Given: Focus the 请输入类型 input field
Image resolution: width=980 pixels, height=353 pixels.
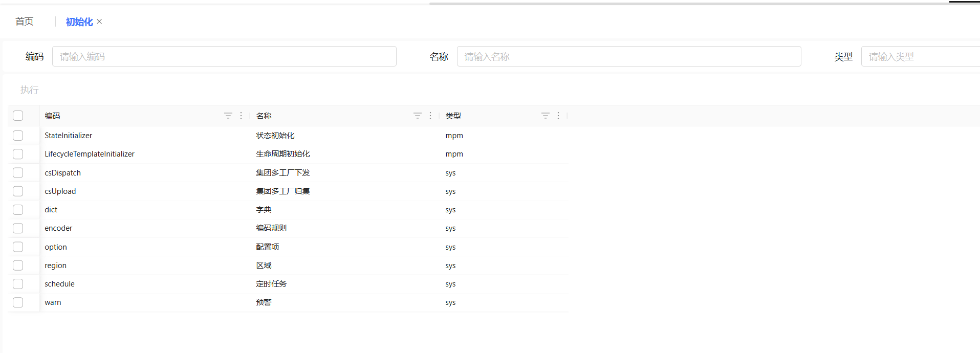Looking at the screenshot, I should tap(921, 56).
